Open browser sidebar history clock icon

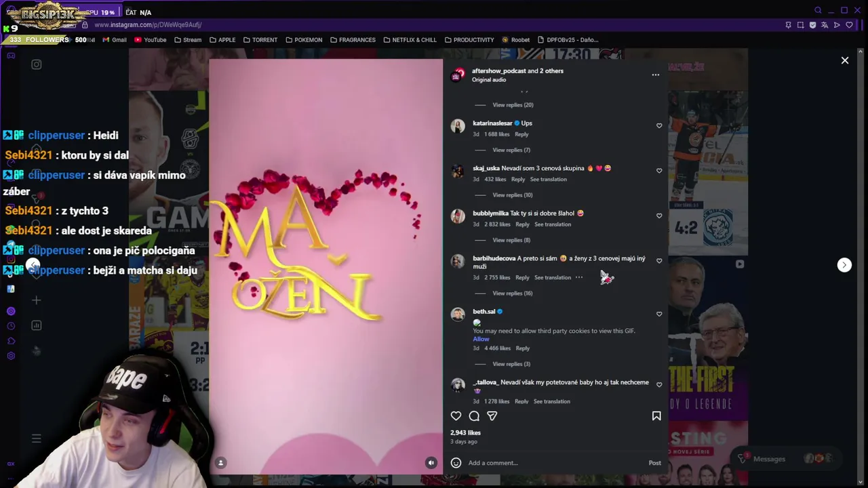tap(11, 326)
